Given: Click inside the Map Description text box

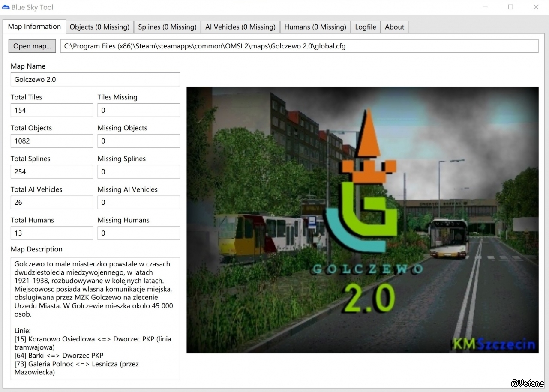Looking at the screenshot, I should 95,318.
